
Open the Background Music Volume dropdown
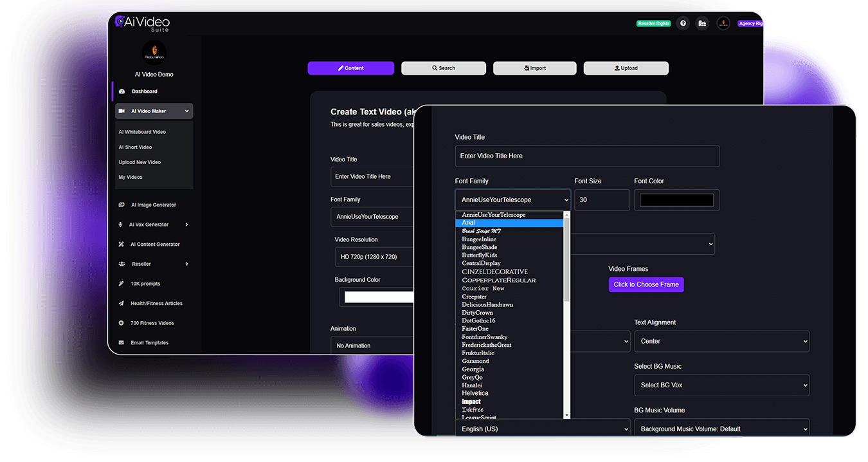coord(721,429)
